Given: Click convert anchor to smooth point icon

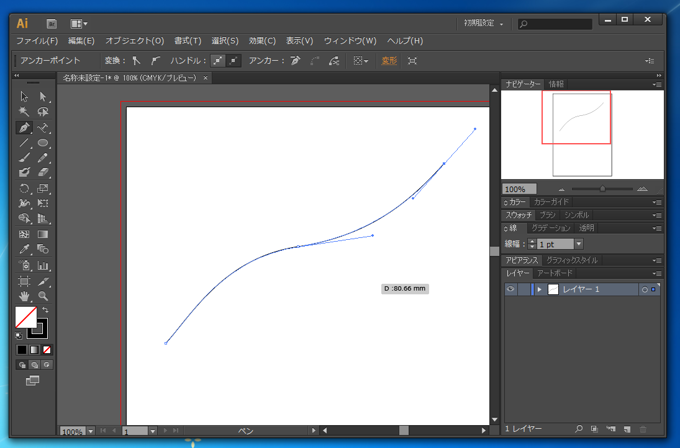Looking at the screenshot, I should click(x=155, y=61).
